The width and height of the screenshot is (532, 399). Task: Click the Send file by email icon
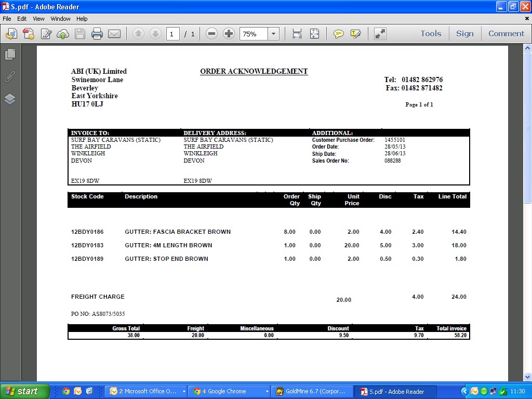point(114,34)
